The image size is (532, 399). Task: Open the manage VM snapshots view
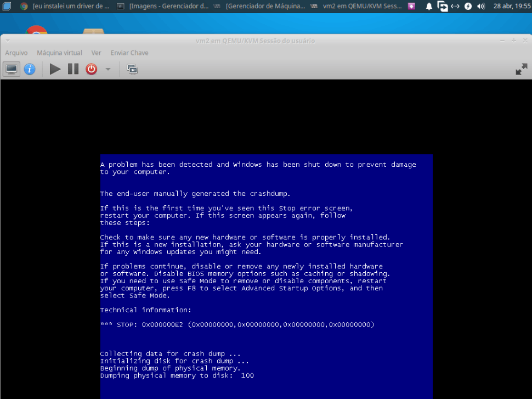[132, 69]
